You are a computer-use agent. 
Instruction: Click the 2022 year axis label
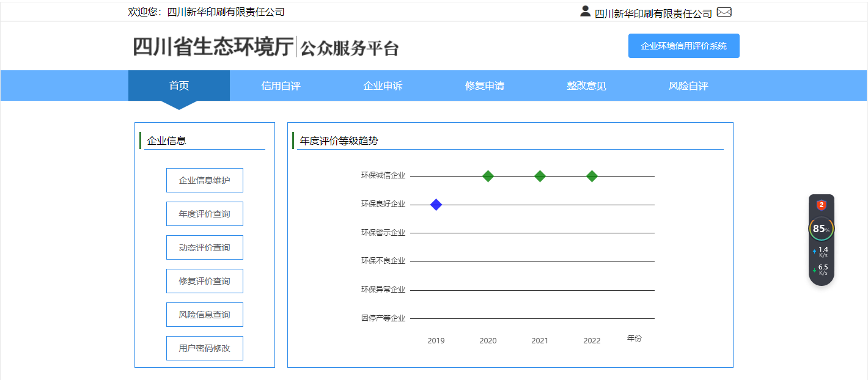592,341
